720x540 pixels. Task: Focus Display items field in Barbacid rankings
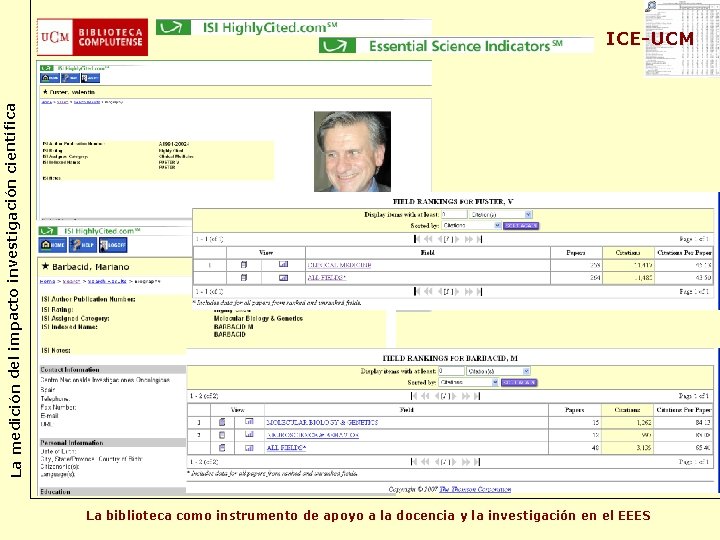click(451, 371)
